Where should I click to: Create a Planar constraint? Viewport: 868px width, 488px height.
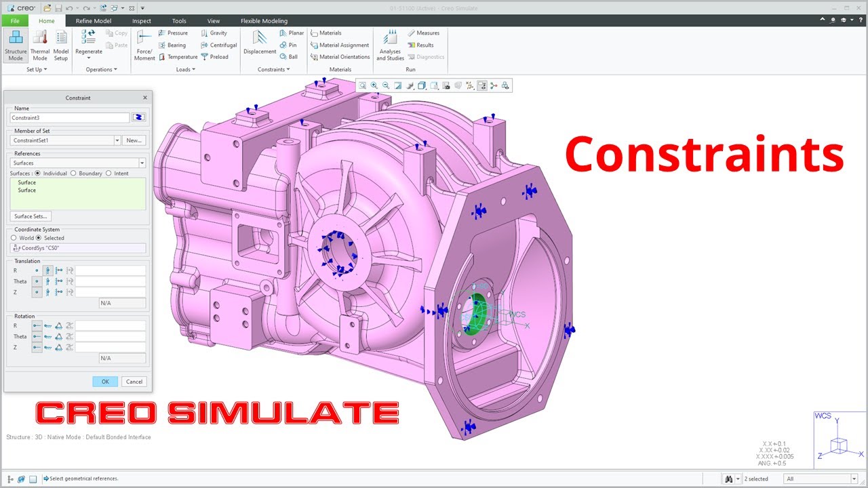coord(292,33)
